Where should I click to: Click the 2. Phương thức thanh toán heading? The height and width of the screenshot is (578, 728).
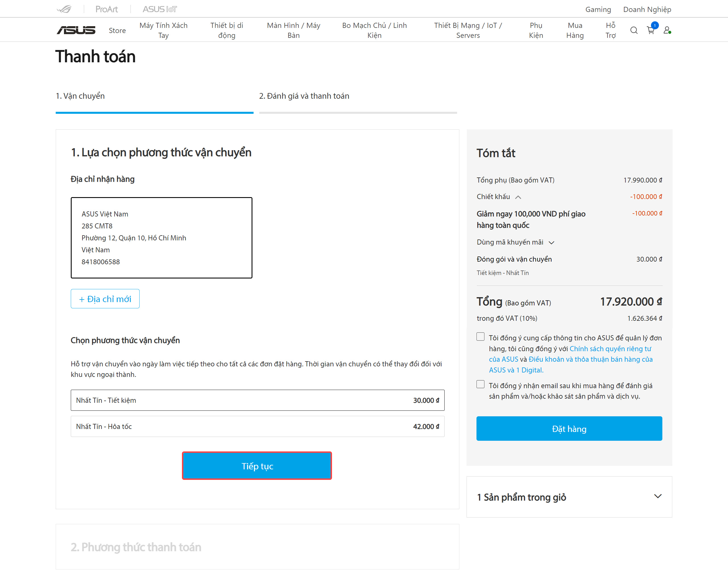[136, 547]
